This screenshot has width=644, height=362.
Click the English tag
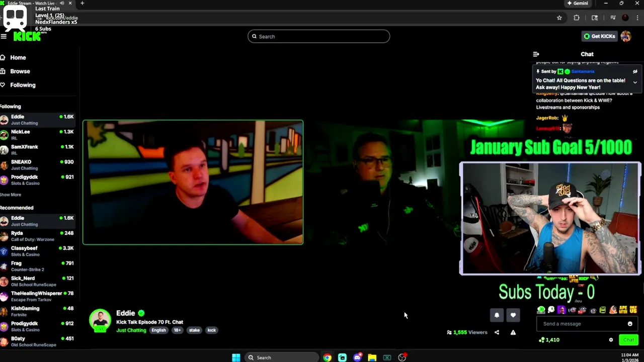158,330
